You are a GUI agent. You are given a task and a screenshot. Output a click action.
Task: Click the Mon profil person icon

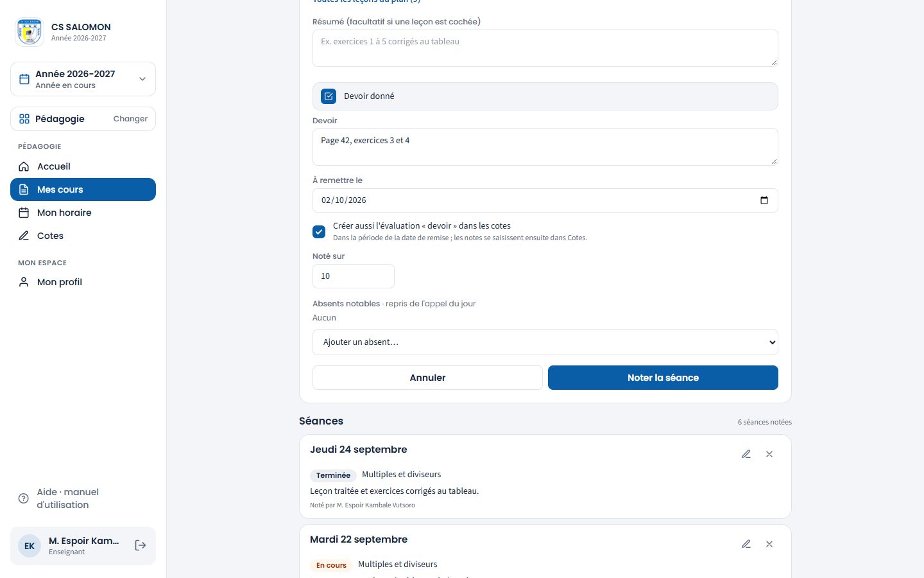(x=24, y=282)
